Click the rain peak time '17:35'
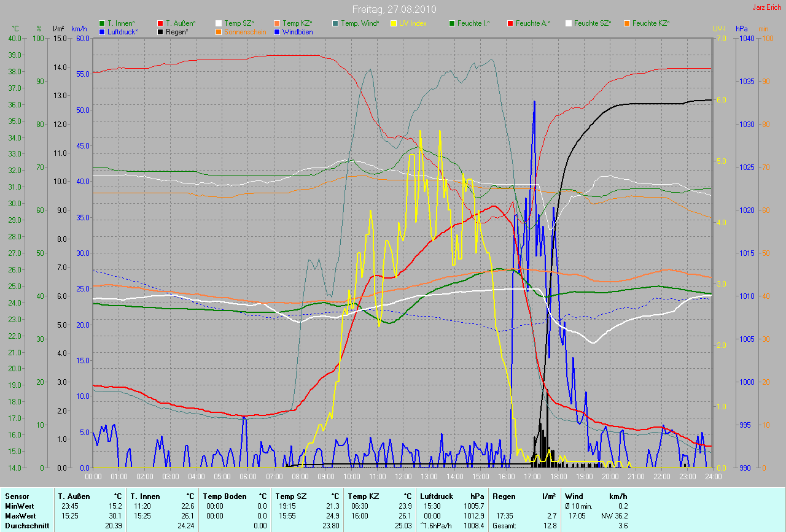The image size is (786, 532). 506,516
